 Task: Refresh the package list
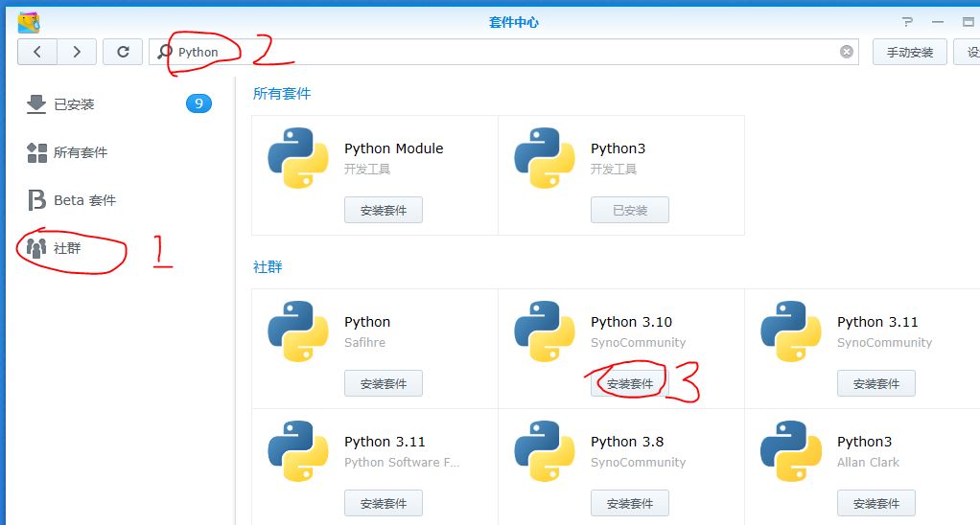pos(123,52)
